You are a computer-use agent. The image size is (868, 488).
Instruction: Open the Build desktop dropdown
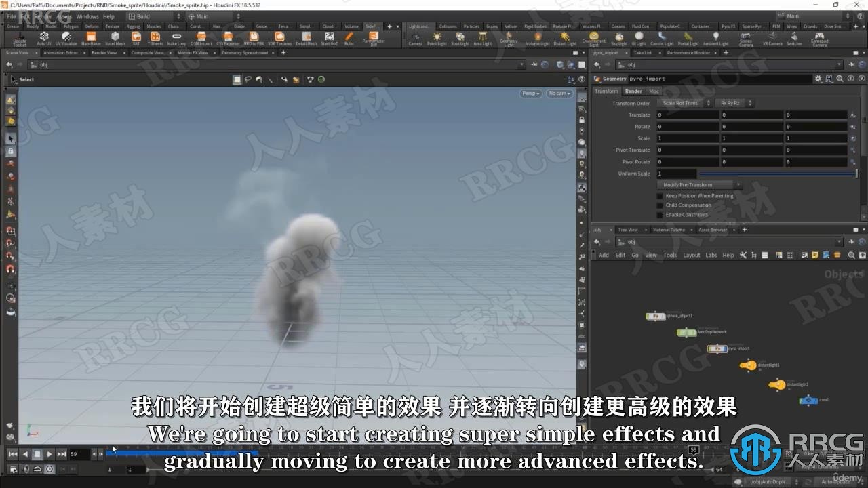click(155, 16)
